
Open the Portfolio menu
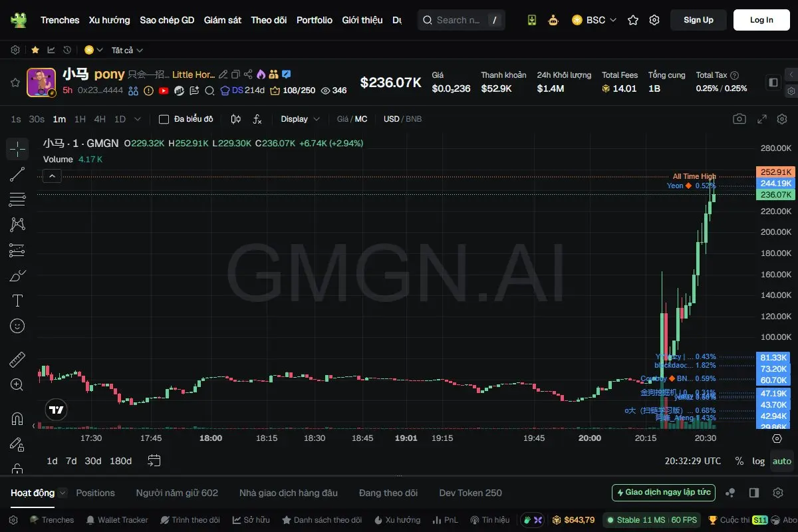pos(315,20)
